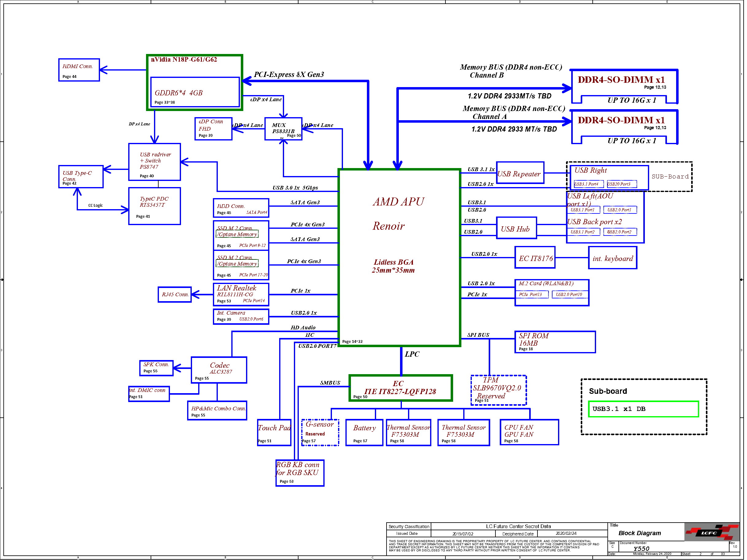The width and height of the screenshot is (747, 560).
Task: Click the SPK Conn. block
Action: click(156, 368)
